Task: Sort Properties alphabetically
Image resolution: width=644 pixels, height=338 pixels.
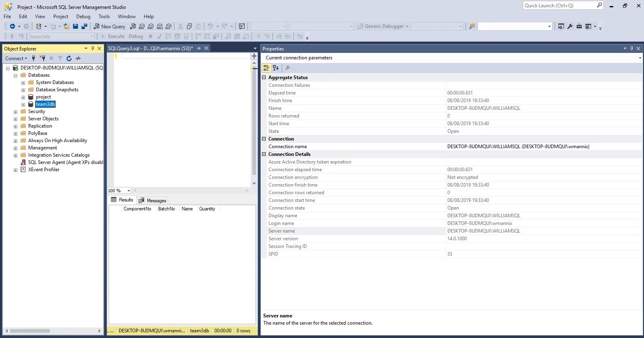Action: tap(276, 68)
